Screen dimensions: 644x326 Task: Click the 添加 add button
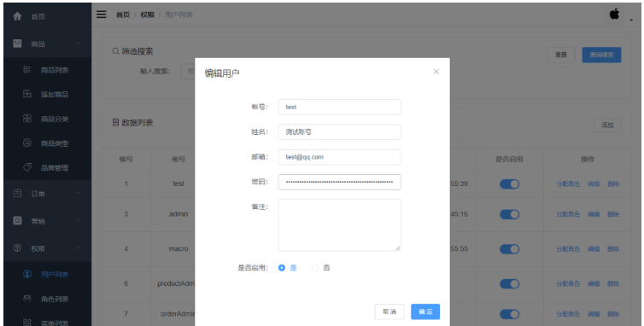(607, 125)
